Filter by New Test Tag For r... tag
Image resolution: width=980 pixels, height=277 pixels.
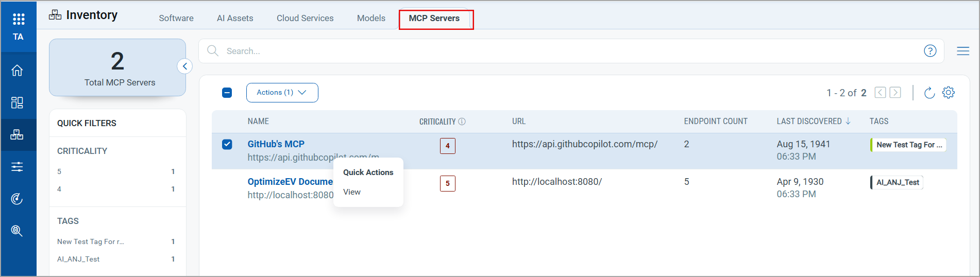pos(116,241)
